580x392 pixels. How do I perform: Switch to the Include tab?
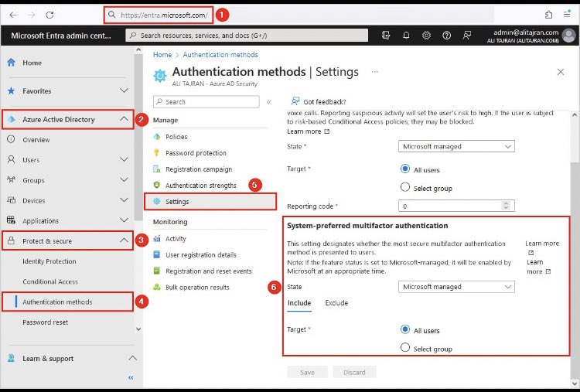(299, 303)
